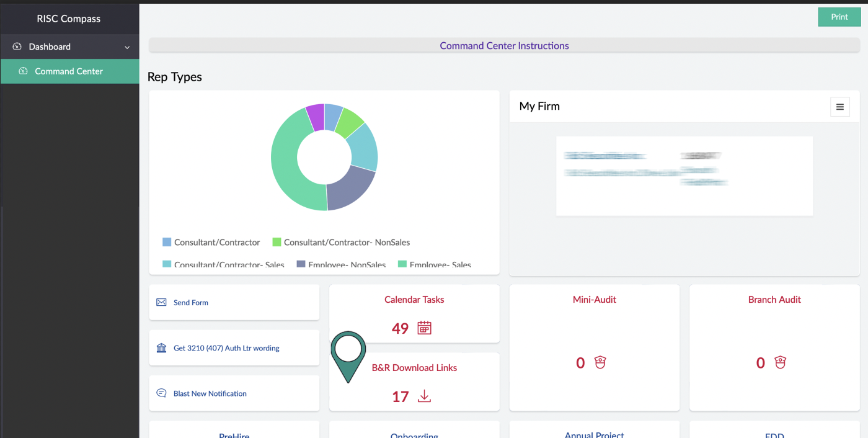Click the calendar icon under Calendar Tasks

(424, 328)
